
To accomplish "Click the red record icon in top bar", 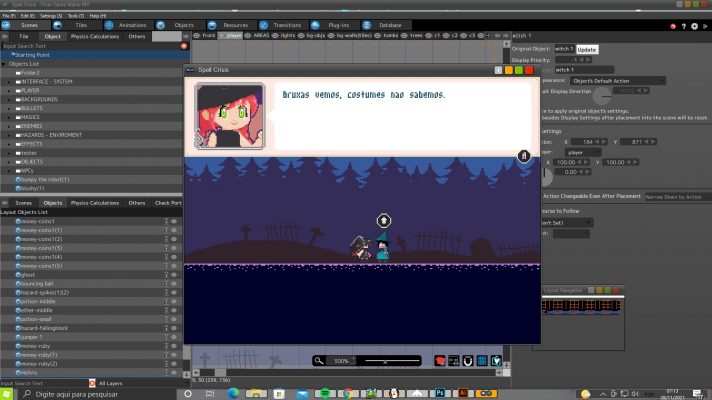I will point(673,26).
